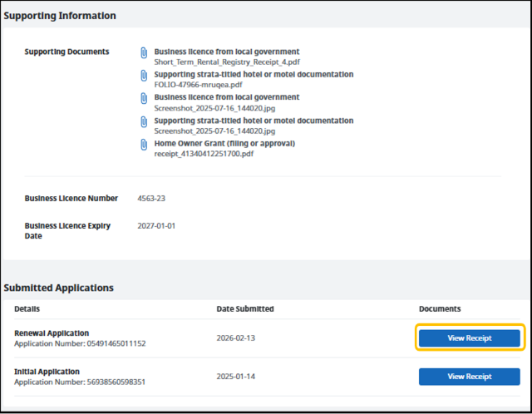Click the Business Licence Number label
The width and height of the screenshot is (532, 414).
coord(71,199)
